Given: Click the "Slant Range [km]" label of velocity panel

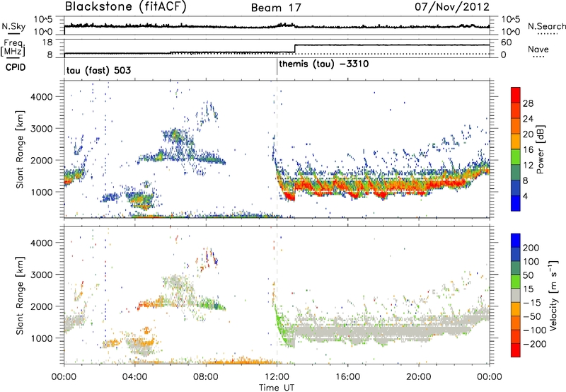Looking at the screenshot, I should click(x=20, y=296).
